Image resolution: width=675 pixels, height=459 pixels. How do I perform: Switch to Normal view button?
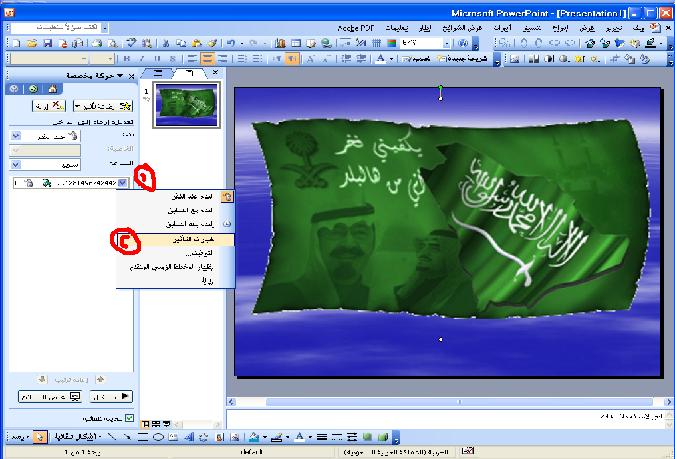(146, 425)
